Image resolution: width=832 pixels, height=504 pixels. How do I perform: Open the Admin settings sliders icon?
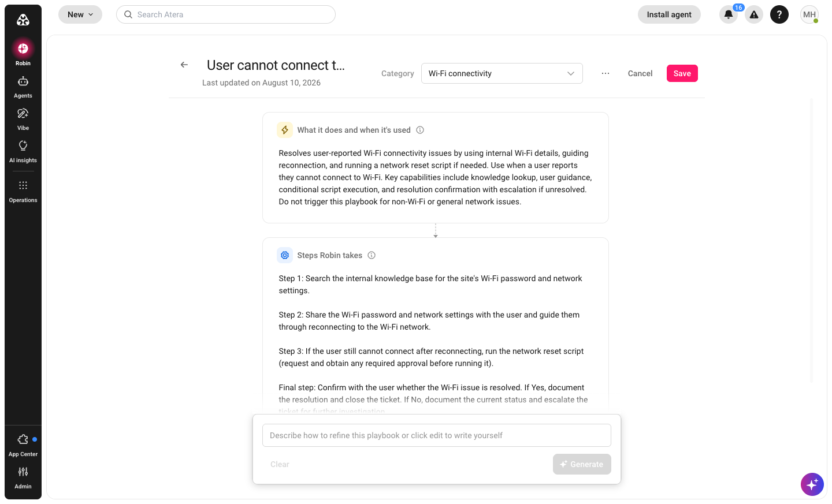coord(23,477)
